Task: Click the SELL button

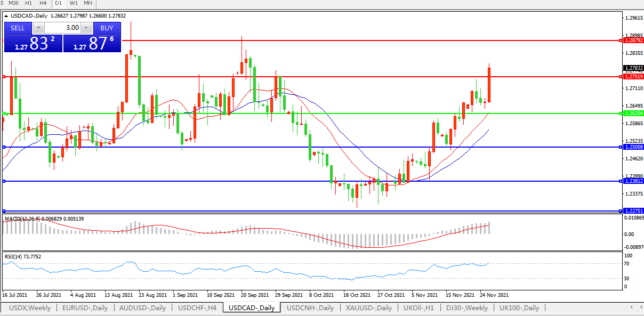Action: click(x=18, y=28)
